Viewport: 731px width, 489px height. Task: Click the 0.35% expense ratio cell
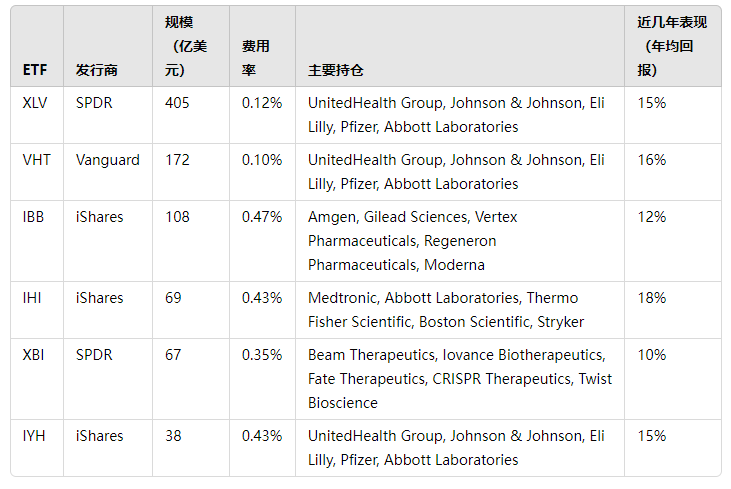click(262, 355)
